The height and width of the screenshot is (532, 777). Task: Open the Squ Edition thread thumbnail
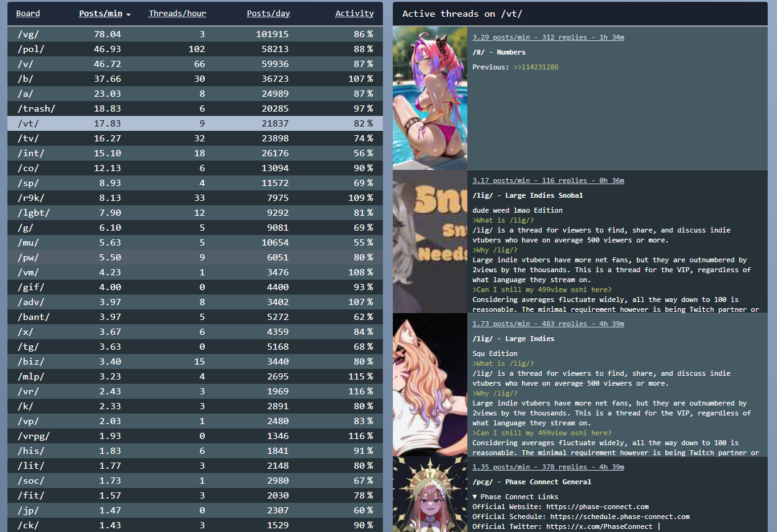pos(430,384)
